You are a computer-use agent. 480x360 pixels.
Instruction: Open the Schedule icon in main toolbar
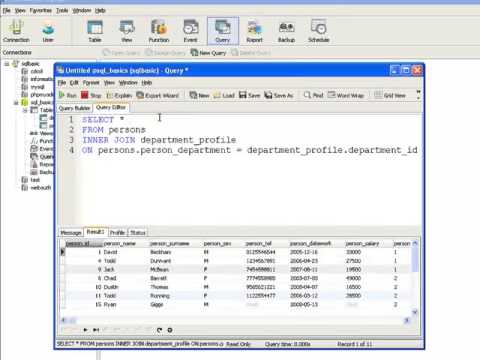click(319, 31)
